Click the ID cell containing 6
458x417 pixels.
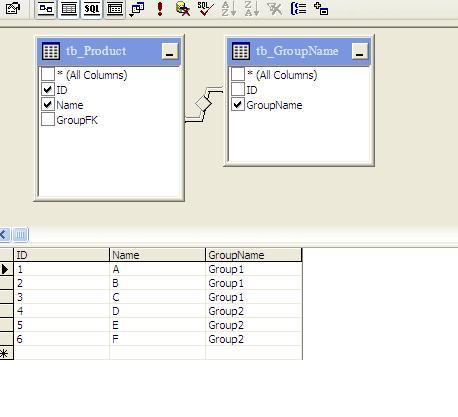61,339
